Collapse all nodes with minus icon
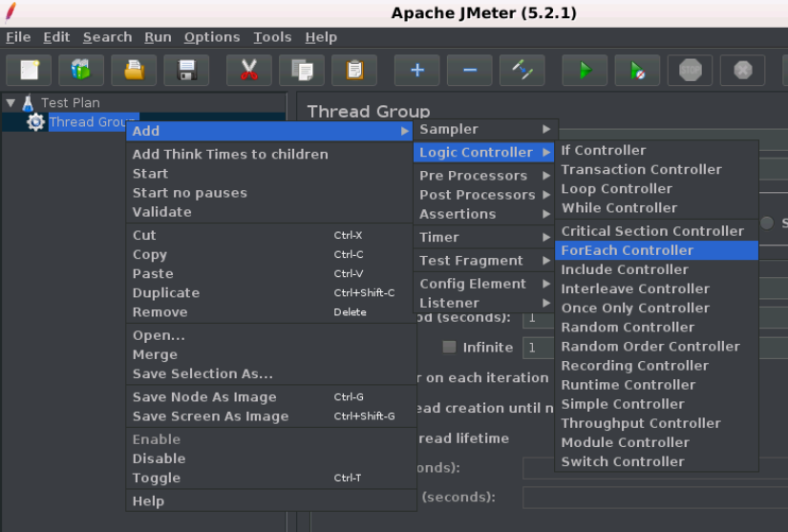Image resolution: width=788 pixels, height=532 pixels. [x=469, y=70]
